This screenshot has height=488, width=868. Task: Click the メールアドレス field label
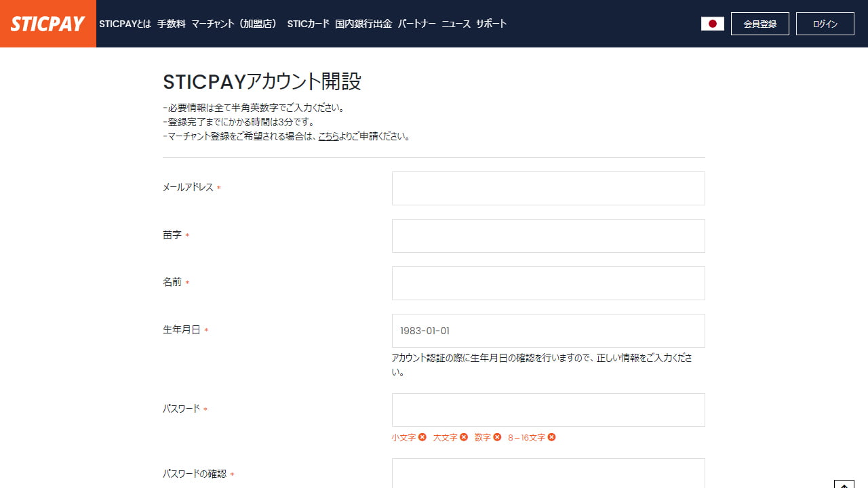pos(188,187)
